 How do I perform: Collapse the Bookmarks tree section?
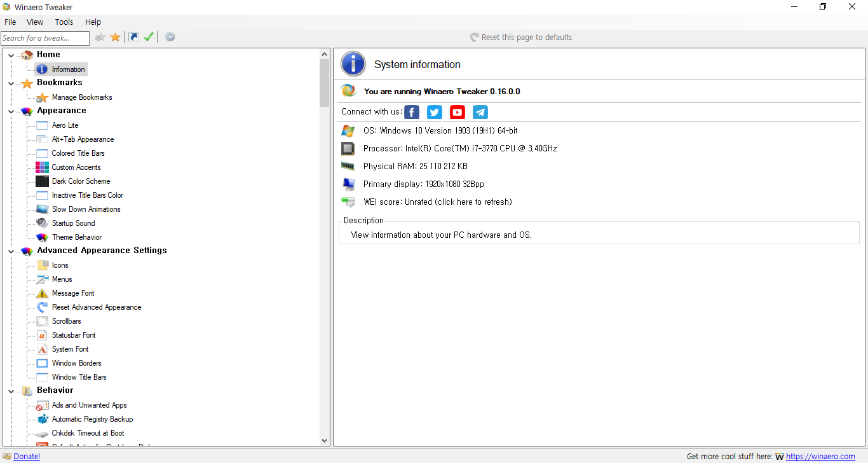(x=11, y=83)
